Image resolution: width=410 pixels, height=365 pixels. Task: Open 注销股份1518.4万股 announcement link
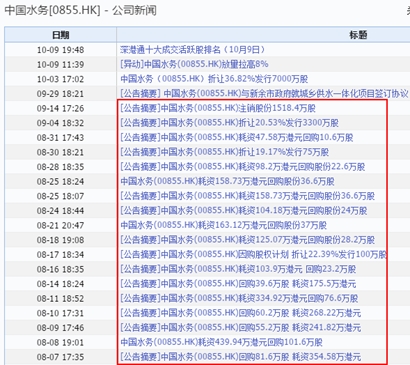(218, 108)
